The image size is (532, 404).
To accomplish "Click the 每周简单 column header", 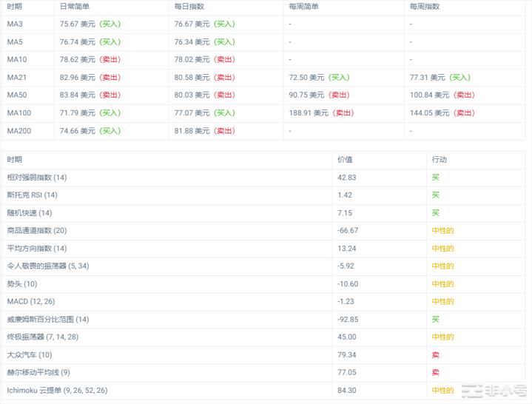I will pyautogui.click(x=303, y=7).
